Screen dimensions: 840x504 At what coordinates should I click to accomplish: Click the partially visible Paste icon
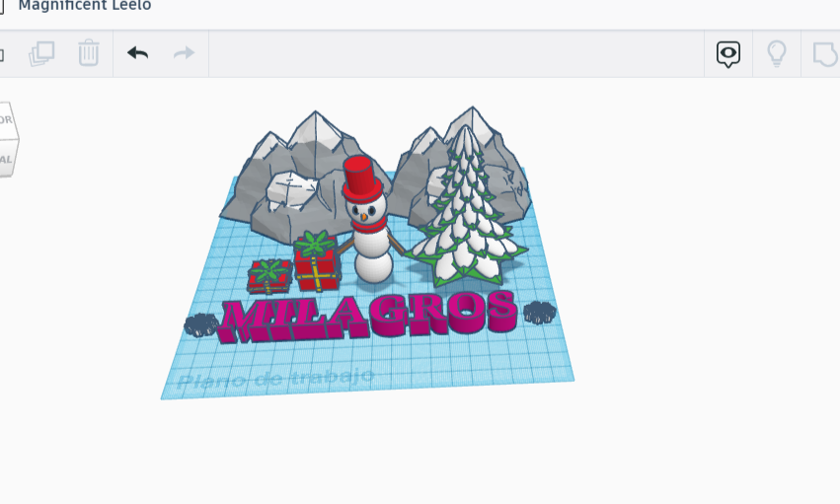2,54
